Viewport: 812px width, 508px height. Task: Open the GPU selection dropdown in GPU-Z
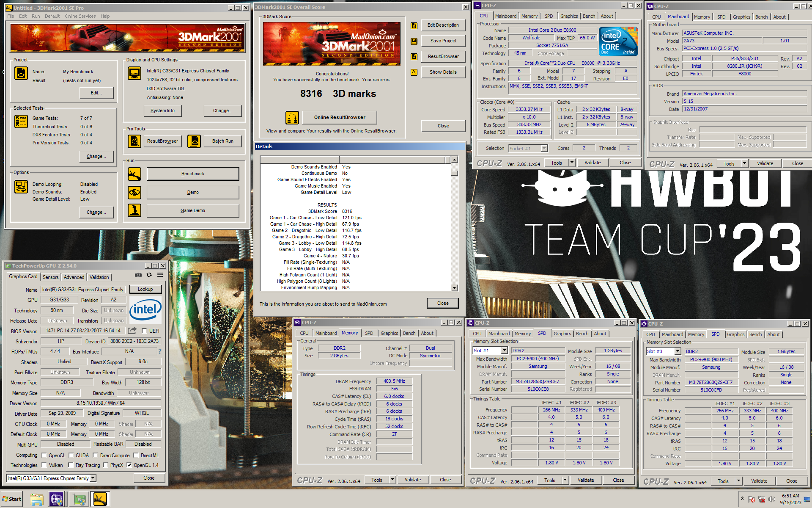coord(93,478)
